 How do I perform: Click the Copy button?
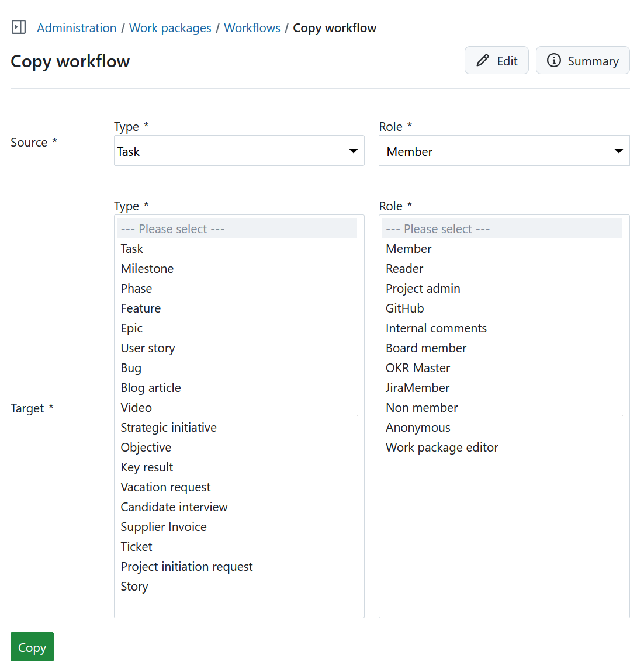click(32, 647)
